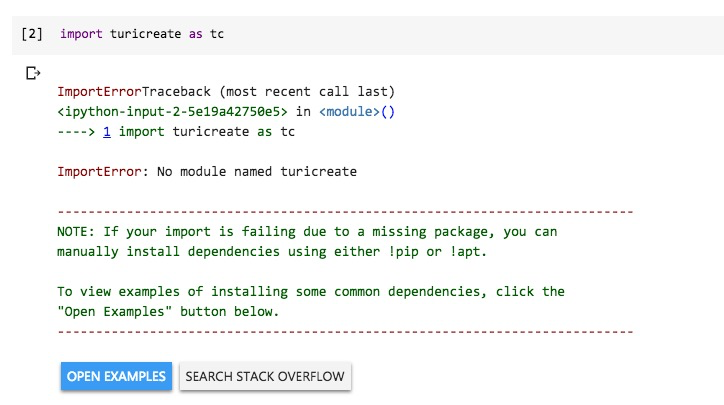This screenshot has height=405, width=724.
Task: Click the '---->' arrow in the traceback
Action: tap(77, 131)
